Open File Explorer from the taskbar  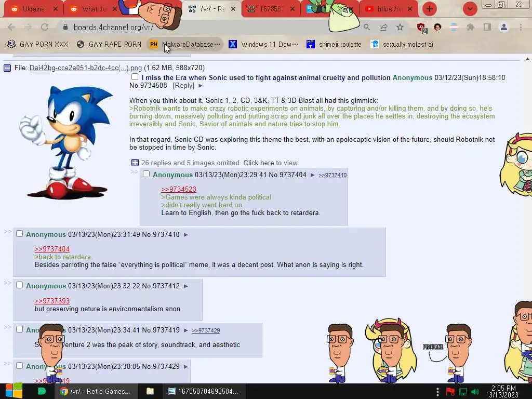pos(150,392)
